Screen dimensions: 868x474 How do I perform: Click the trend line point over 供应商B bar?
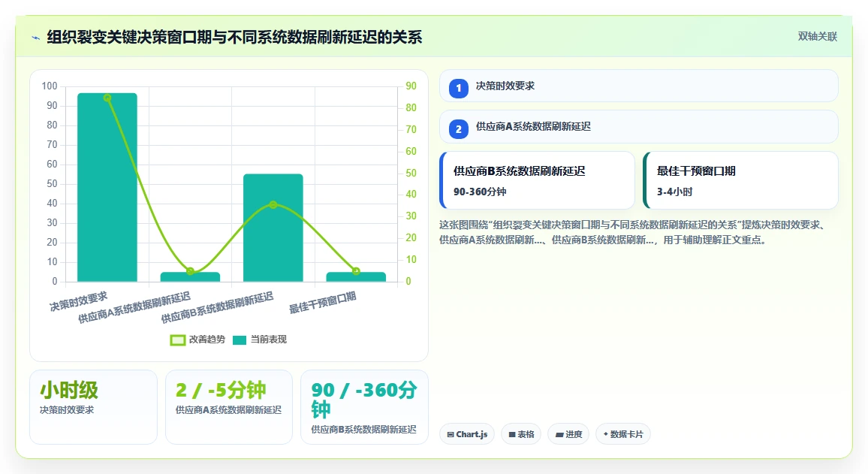pos(273,205)
